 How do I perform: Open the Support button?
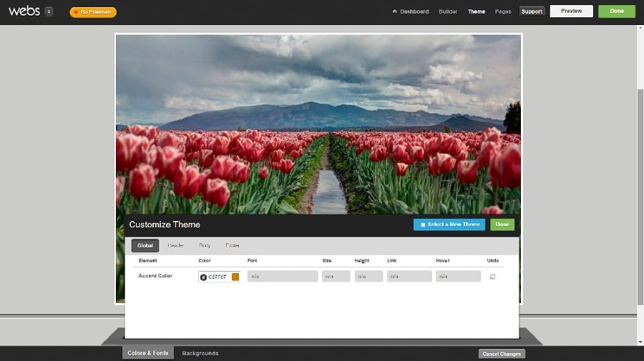pyautogui.click(x=532, y=11)
